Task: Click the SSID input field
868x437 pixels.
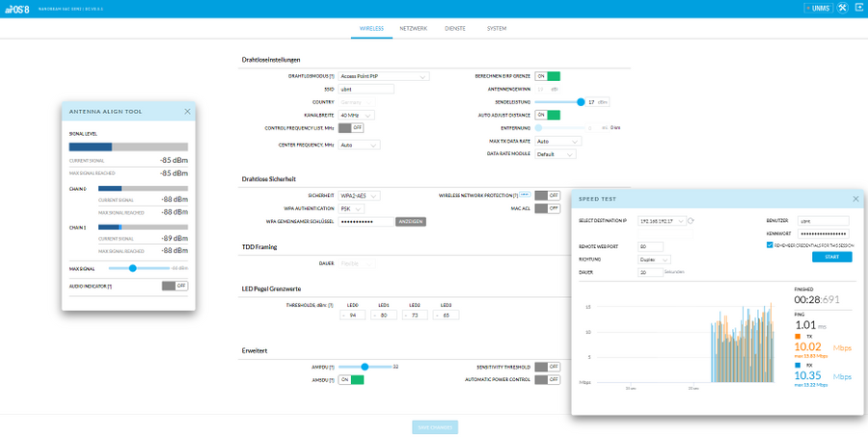Action: 366,89
